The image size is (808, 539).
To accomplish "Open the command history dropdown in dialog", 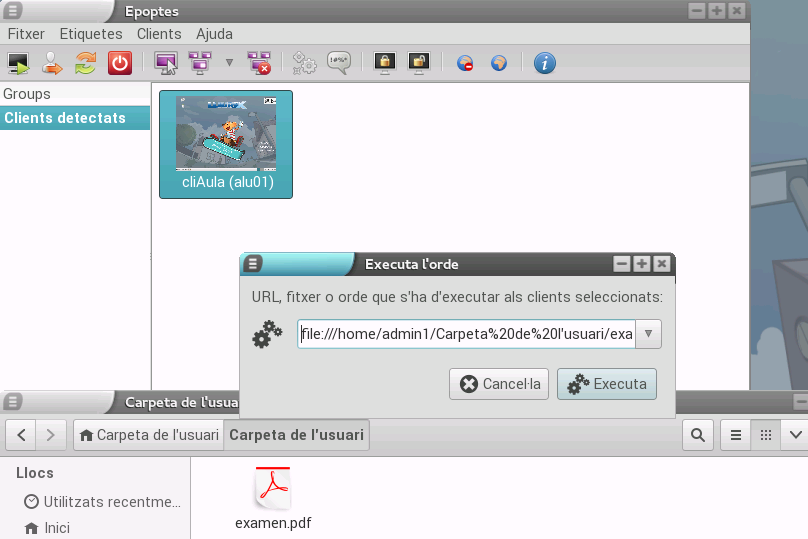I will click(648, 334).
